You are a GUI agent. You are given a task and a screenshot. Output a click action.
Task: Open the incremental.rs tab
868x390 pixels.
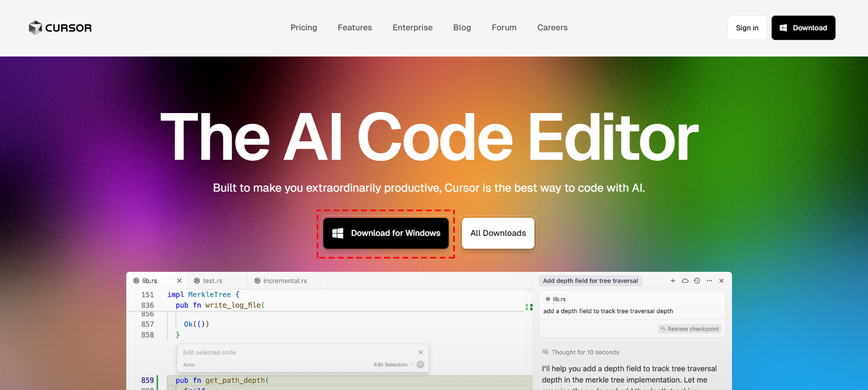pyautogui.click(x=285, y=281)
